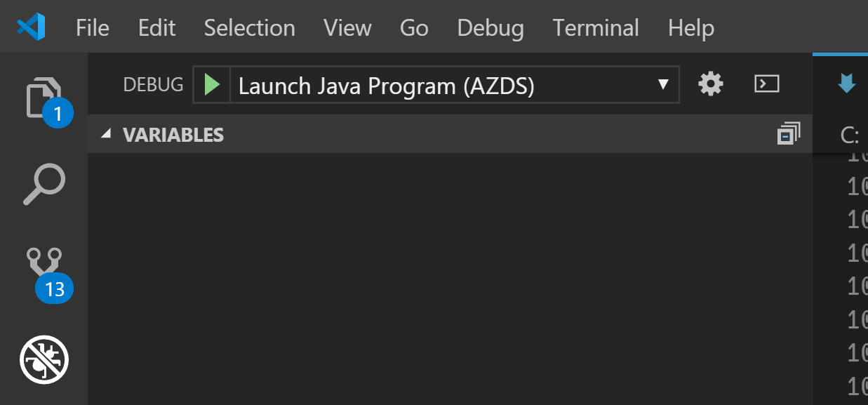Open launch.json via the gear icon
Viewport: 868px width, 405px height.
click(711, 85)
